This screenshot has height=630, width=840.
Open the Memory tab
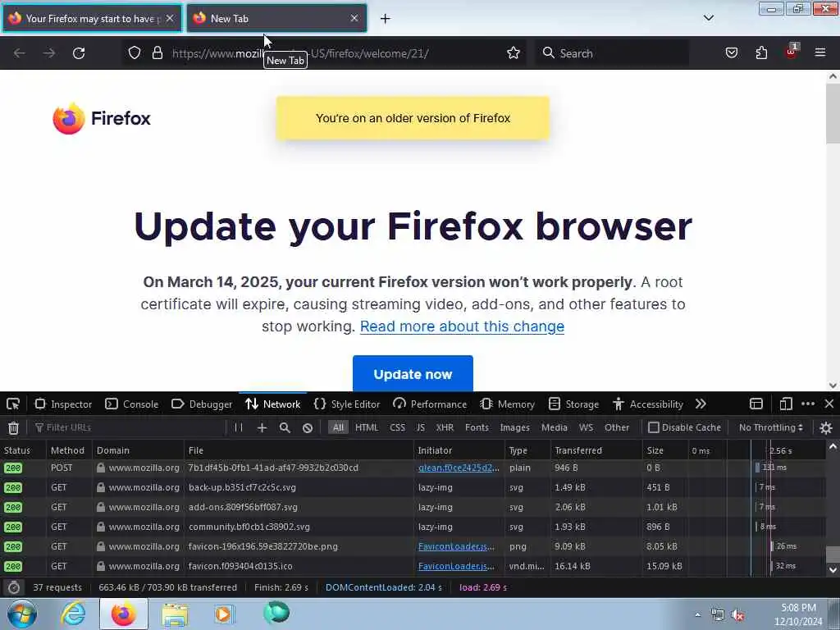pyautogui.click(x=508, y=404)
